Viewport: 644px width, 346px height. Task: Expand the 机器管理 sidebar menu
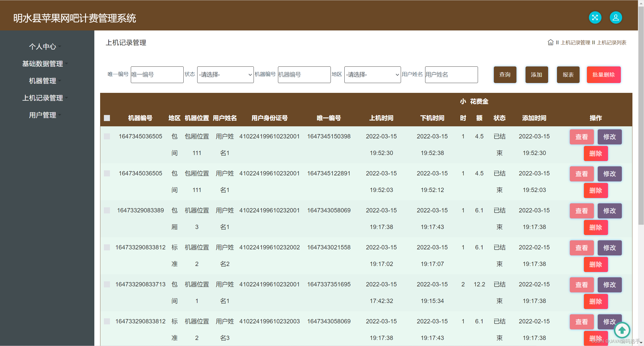(x=45, y=81)
